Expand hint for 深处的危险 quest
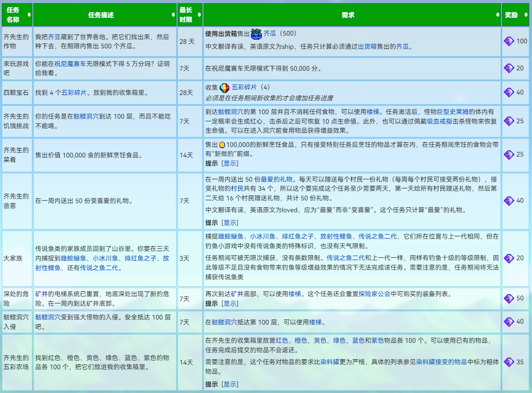The image size is (532, 393). tap(230, 304)
